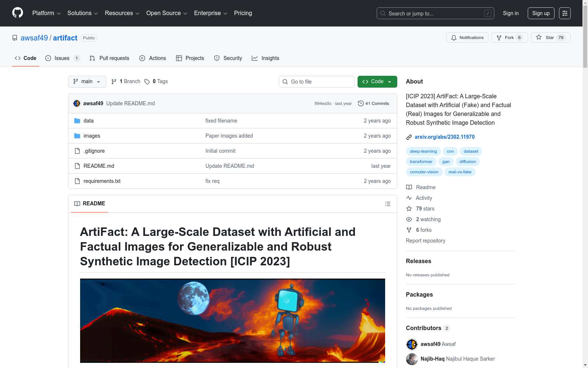The width and height of the screenshot is (588, 368).
Task: Open the Projects tab
Action: pos(190,58)
